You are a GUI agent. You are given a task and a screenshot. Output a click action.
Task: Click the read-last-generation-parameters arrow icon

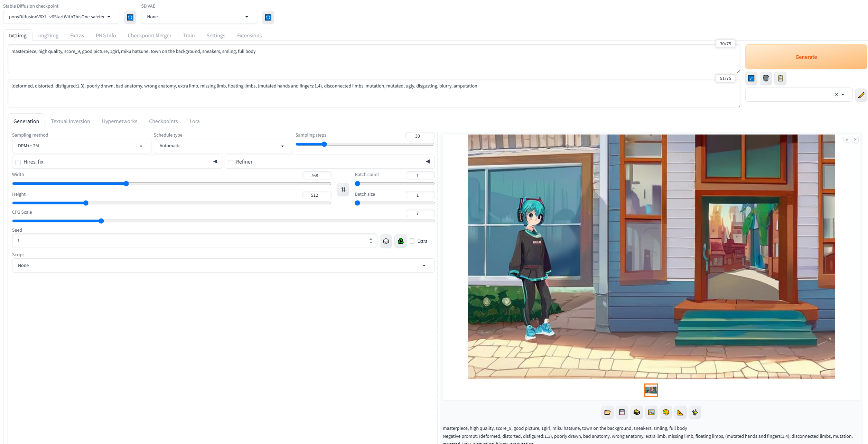751,78
